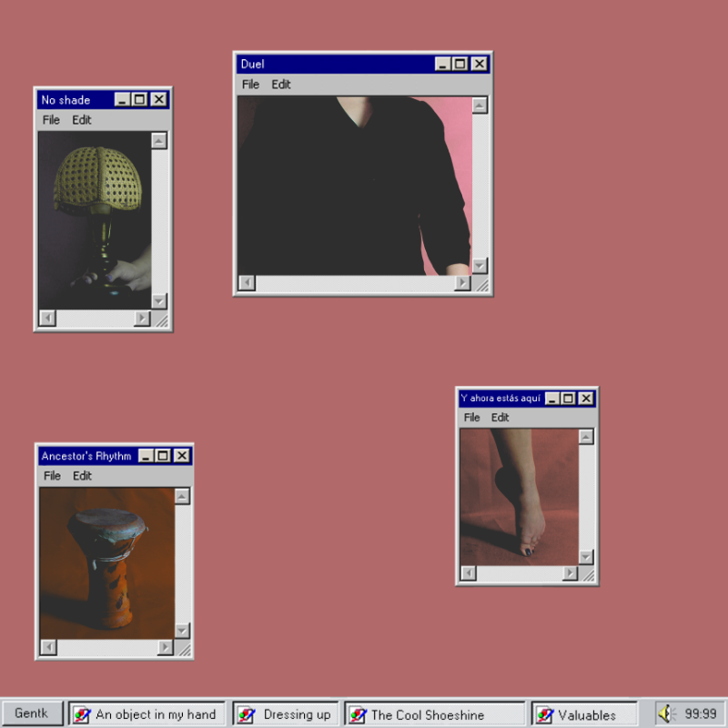
Task: Click the scroll right arrow in No shade window
Action: (142, 318)
